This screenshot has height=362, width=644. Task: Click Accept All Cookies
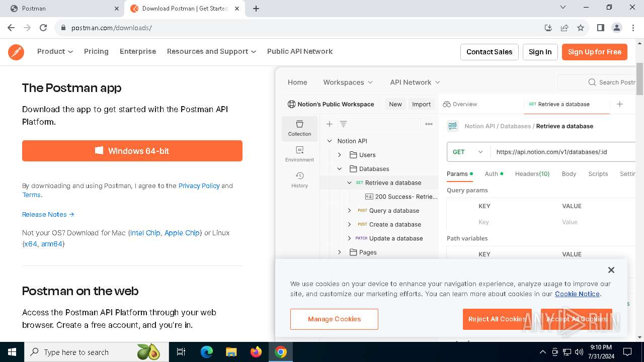pos(577,319)
